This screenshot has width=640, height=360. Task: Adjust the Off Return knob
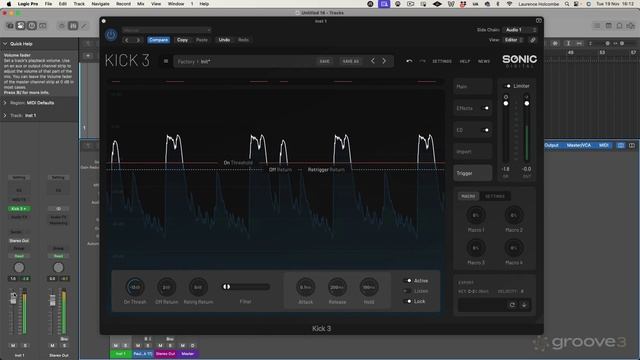(166, 287)
